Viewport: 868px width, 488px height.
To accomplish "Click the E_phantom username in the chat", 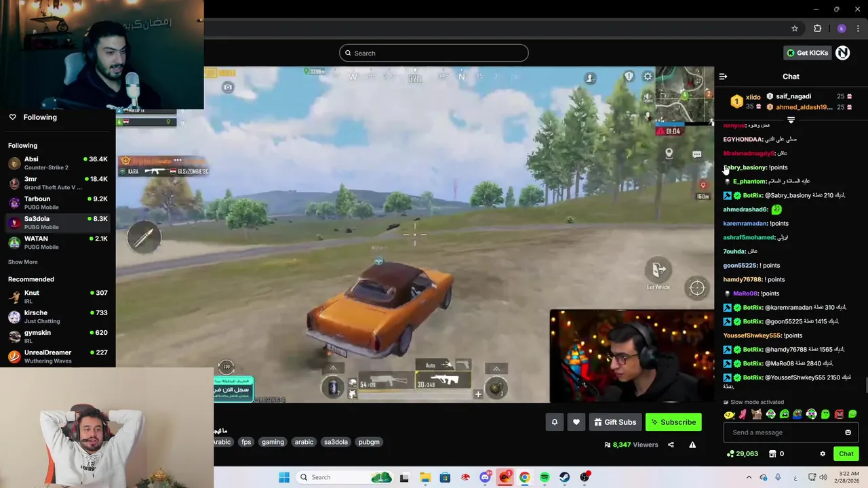I will (x=749, y=182).
